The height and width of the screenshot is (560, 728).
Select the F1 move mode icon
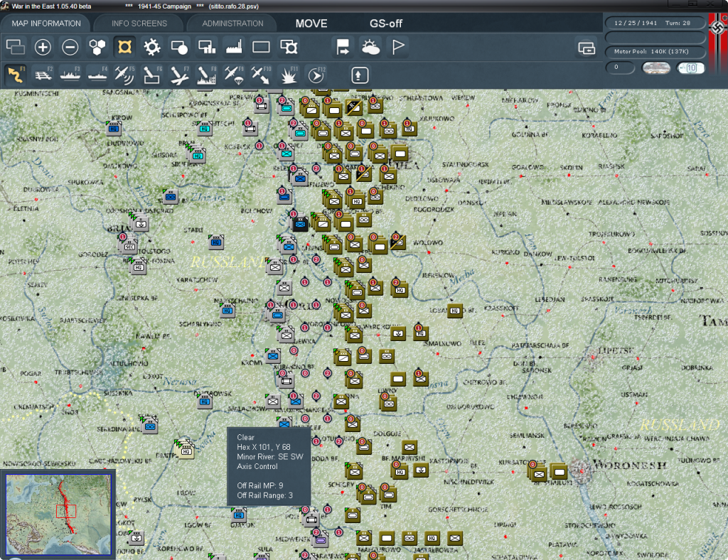point(16,75)
